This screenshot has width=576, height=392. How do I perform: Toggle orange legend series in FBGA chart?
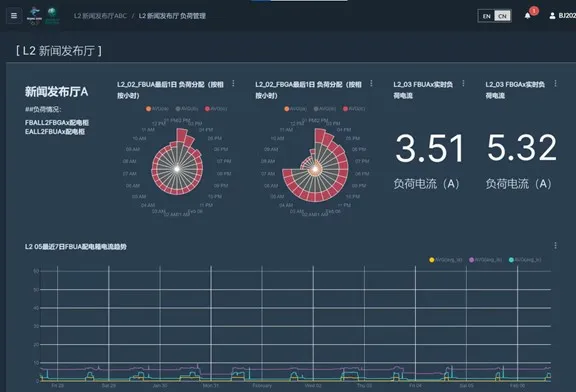(x=295, y=109)
